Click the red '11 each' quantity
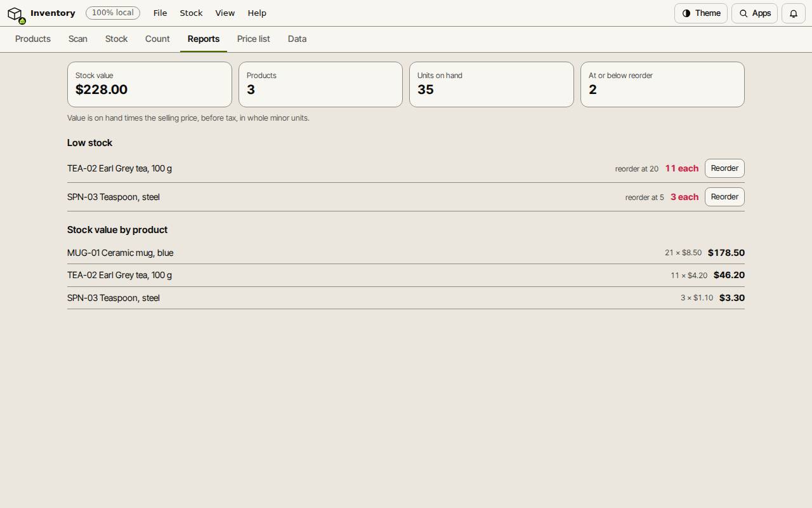This screenshot has height=508, width=812. (x=682, y=168)
